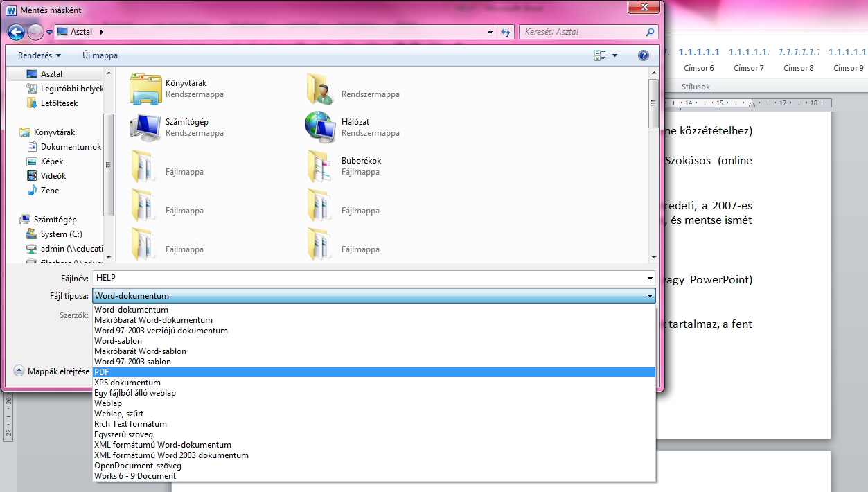Click the Új mappa button
The width and height of the screenshot is (868, 492).
click(x=100, y=55)
